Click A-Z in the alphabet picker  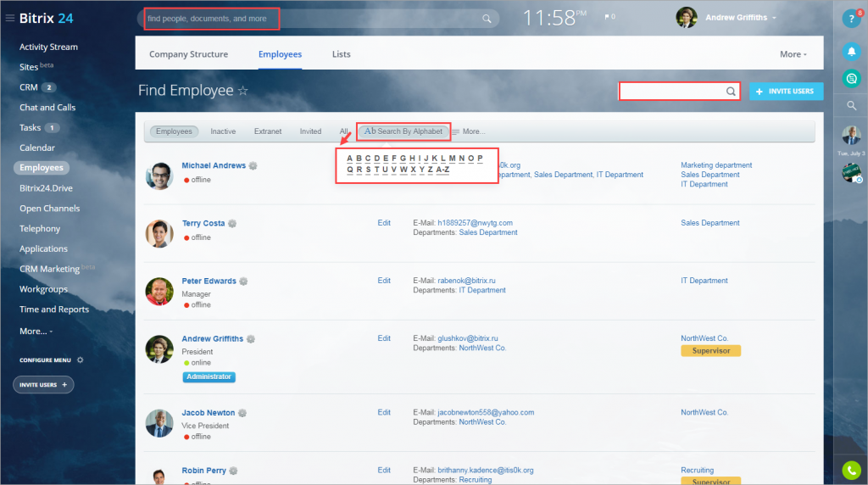tap(442, 170)
